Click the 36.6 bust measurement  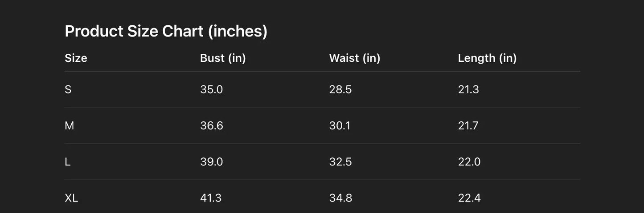click(212, 126)
